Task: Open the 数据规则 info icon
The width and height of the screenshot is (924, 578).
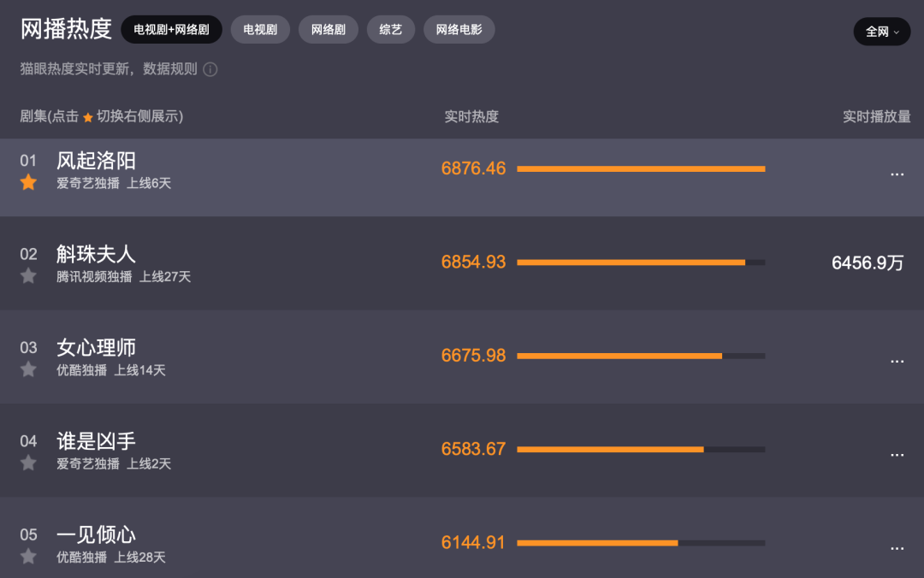Action: click(210, 69)
